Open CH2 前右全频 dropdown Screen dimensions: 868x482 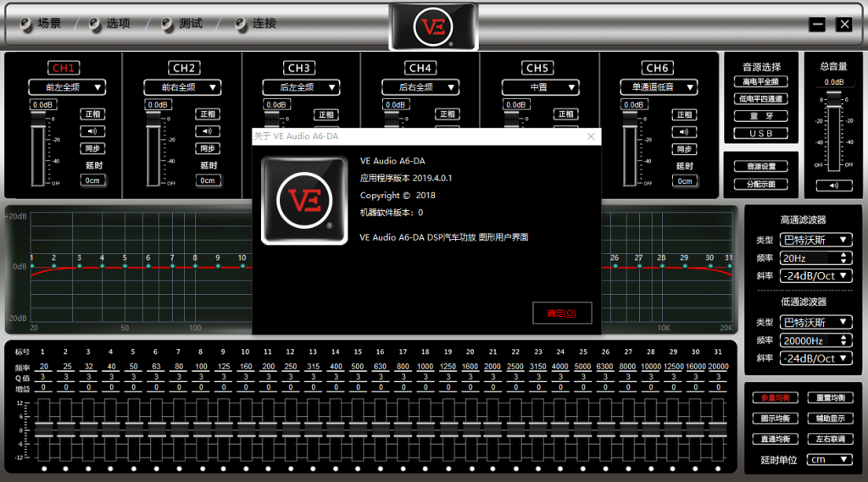[x=182, y=87]
